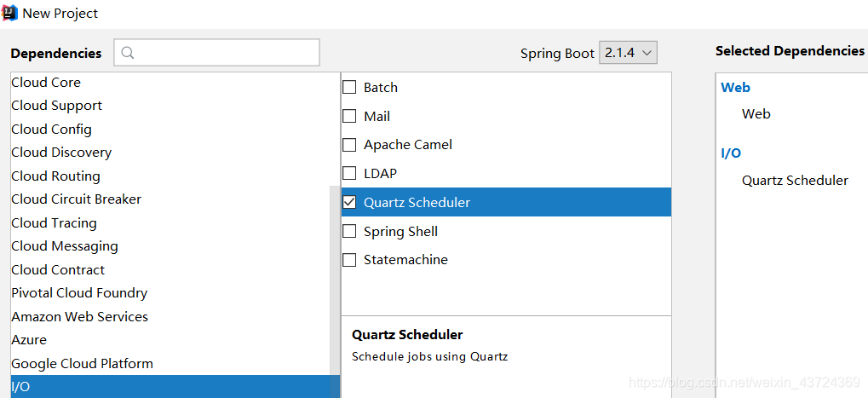Select the Google Cloud Platform category
Screen dimensions: 868x398
point(82,364)
